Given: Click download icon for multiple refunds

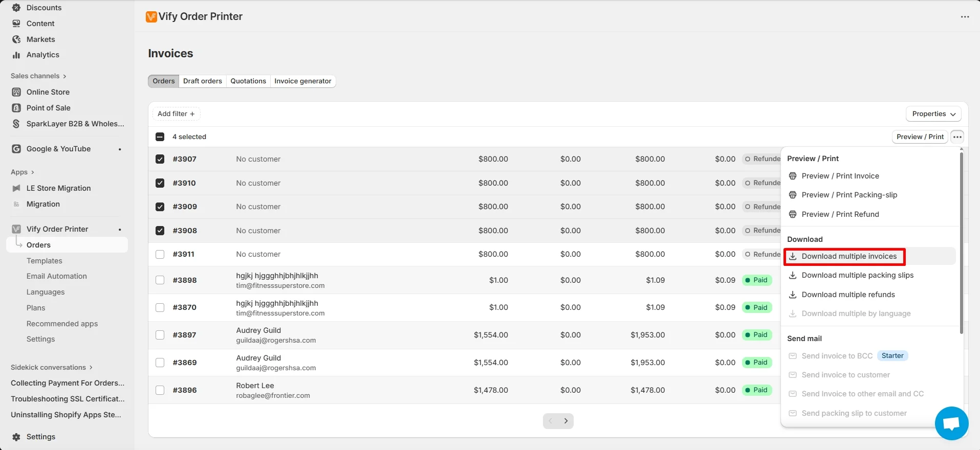Looking at the screenshot, I should click(793, 295).
